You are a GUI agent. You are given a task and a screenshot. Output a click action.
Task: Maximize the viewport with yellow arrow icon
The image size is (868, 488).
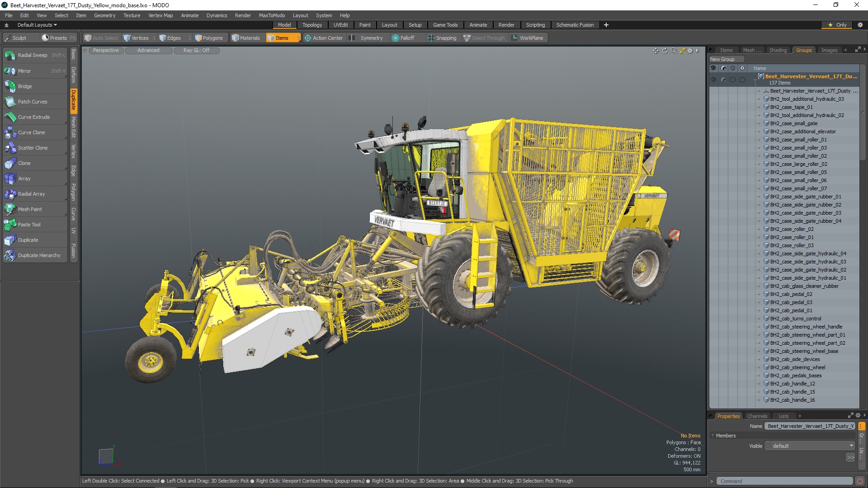point(683,51)
